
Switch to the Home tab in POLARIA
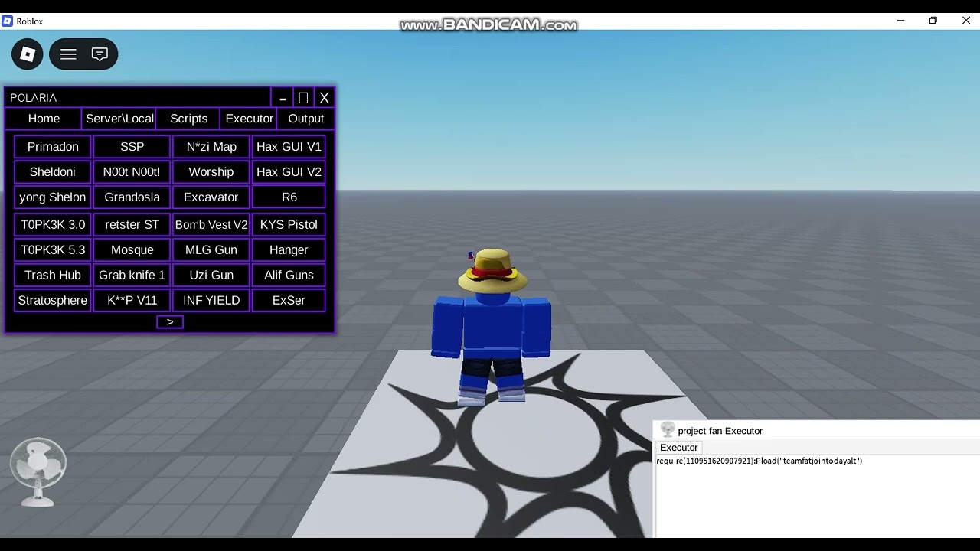pos(44,119)
